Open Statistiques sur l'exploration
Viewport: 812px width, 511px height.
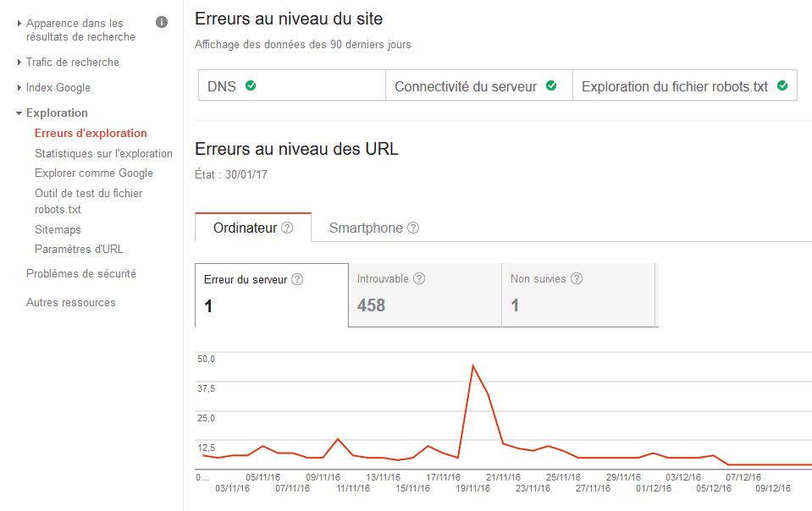[x=103, y=153]
